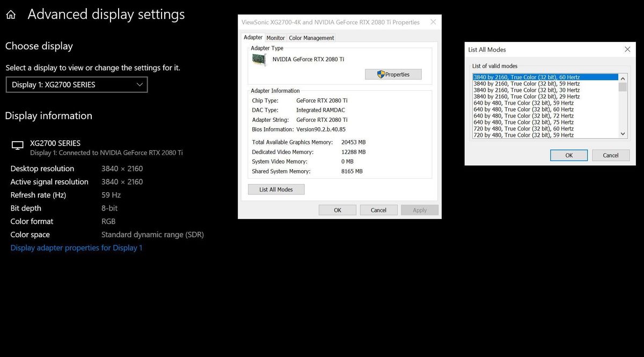Click OK in List All Modes dialog
644x357 pixels.
pyautogui.click(x=569, y=155)
